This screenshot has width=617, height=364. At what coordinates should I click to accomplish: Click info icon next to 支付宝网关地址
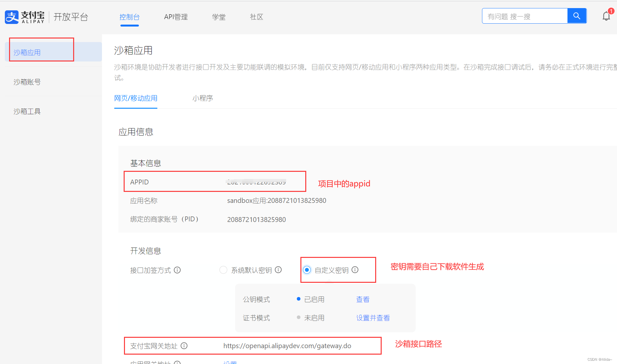(184, 346)
